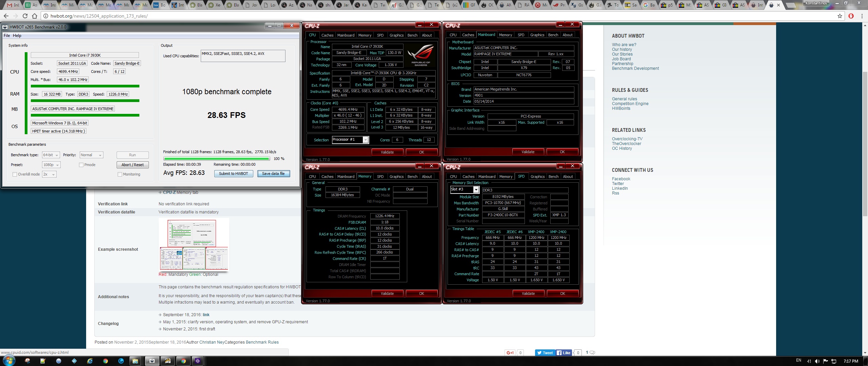The width and height of the screenshot is (868, 366).
Task: Switch to the Gmail Inbox browser tab
Action: 13,5
